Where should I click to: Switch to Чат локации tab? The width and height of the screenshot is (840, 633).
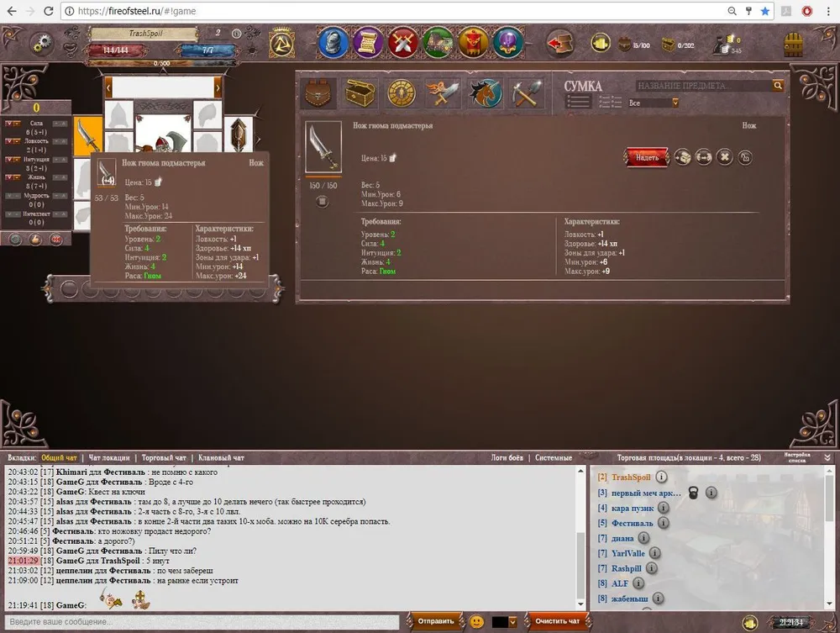pyautogui.click(x=108, y=458)
